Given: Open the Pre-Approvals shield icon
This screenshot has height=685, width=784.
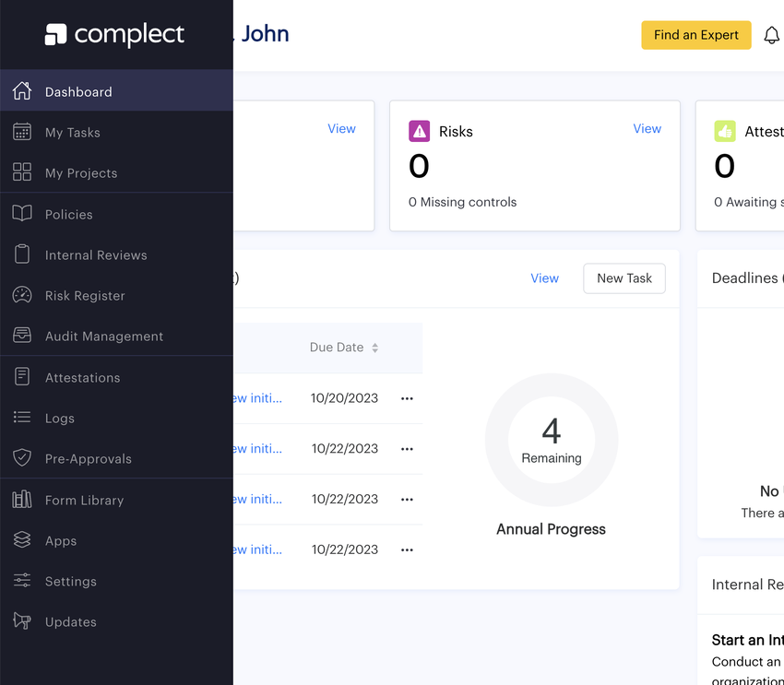Looking at the screenshot, I should pyautogui.click(x=22, y=458).
